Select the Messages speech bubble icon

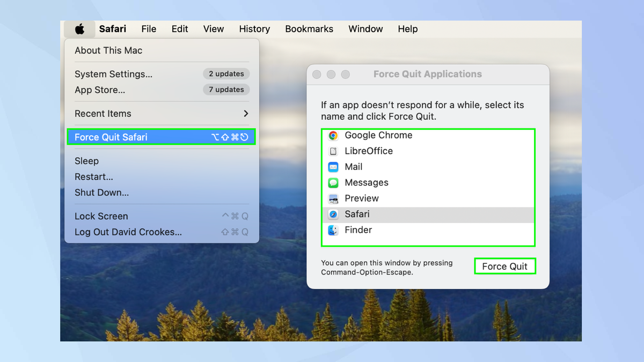(334, 182)
